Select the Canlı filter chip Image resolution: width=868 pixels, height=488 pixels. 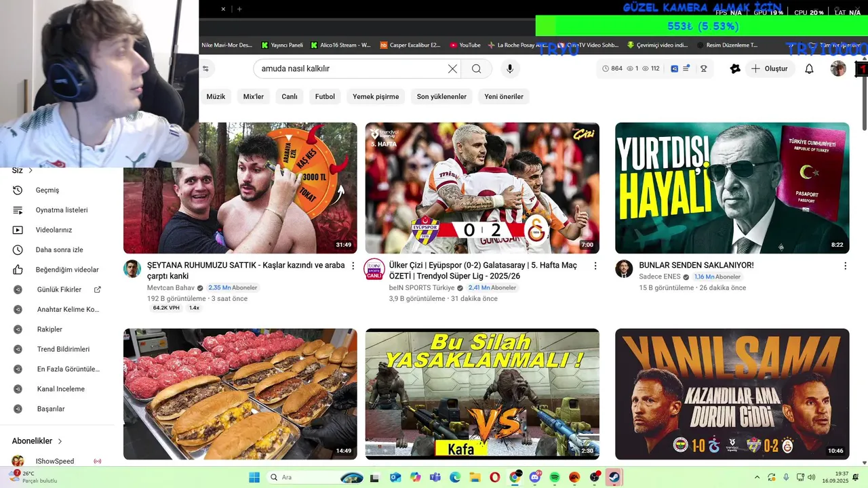(x=290, y=96)
